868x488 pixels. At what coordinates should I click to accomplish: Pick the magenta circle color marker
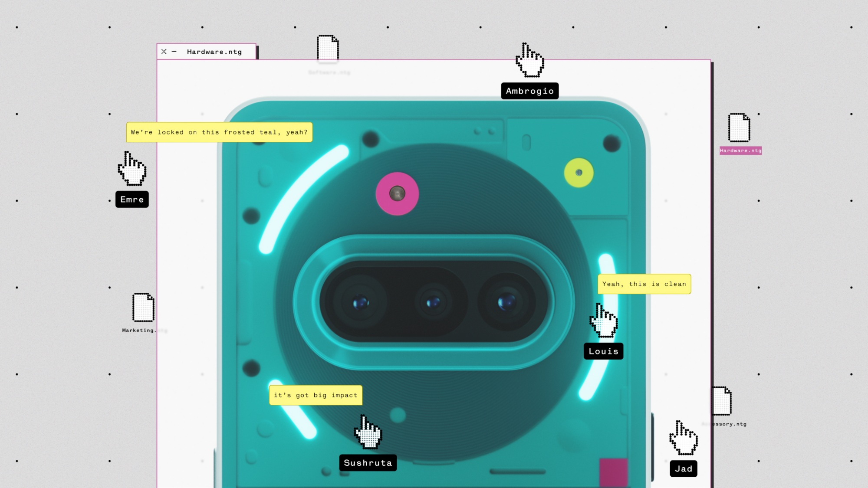[397, 194]
